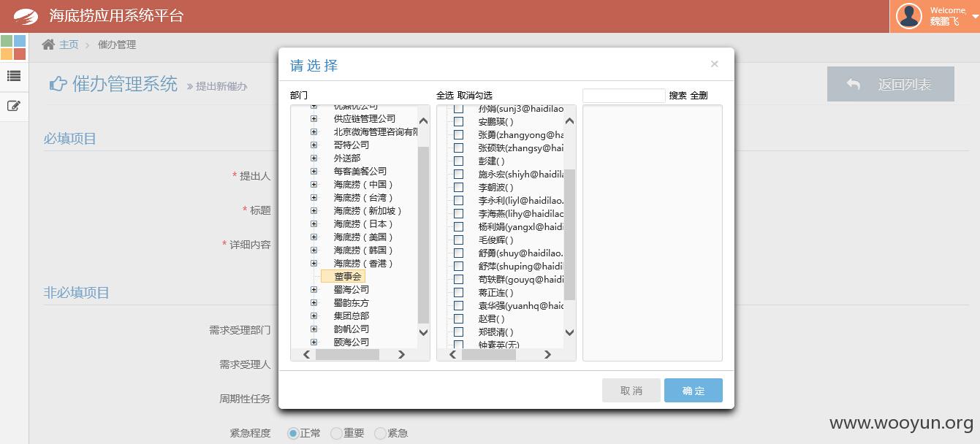Screen dimensions: 980x444
Task: Expand the 海底捞（日本） node
Action: [314, 223]
